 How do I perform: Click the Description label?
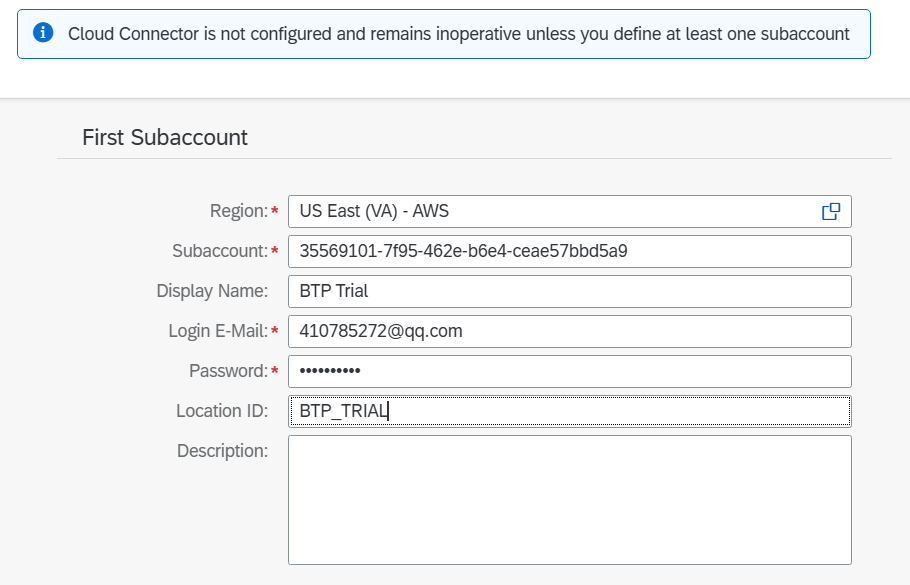tap(222, 451)
